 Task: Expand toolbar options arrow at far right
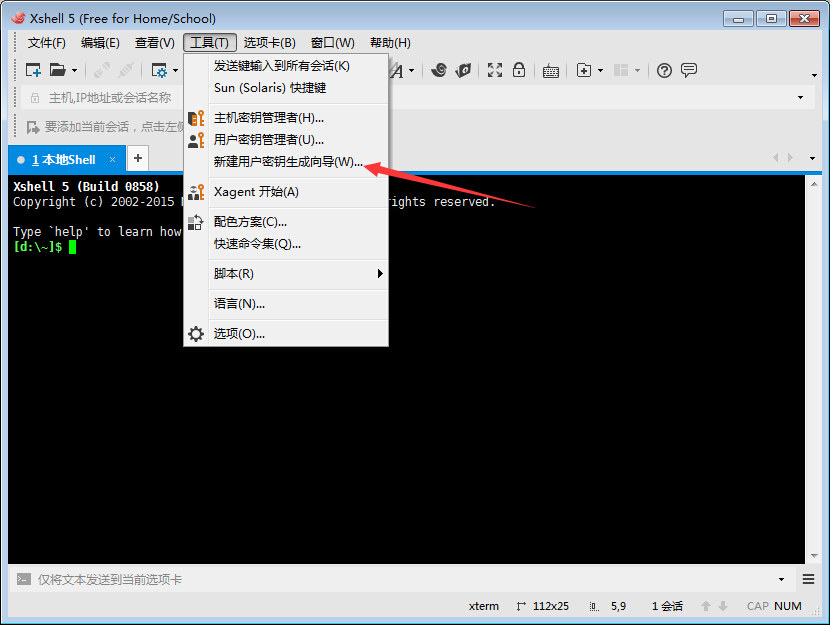tap(814, 75)
